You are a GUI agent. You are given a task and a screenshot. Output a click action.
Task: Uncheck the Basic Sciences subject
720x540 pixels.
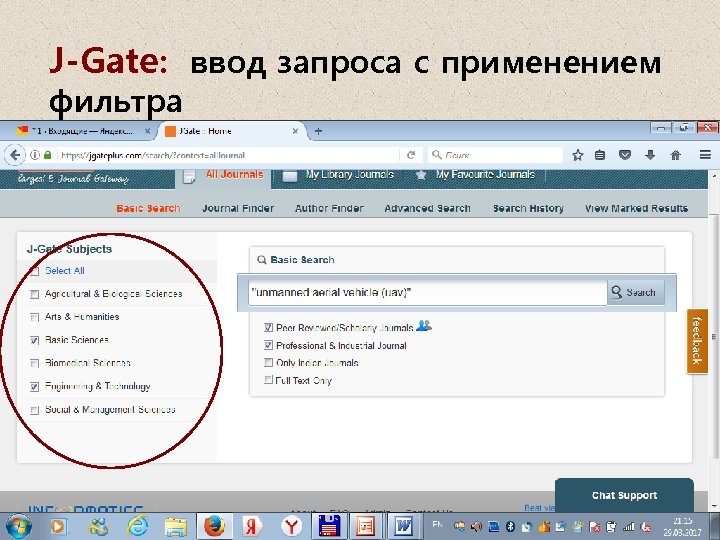click(x=34, y=340)
